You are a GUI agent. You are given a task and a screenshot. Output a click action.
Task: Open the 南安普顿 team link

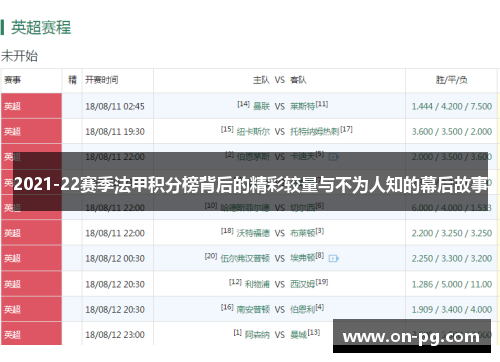[253, 310]
